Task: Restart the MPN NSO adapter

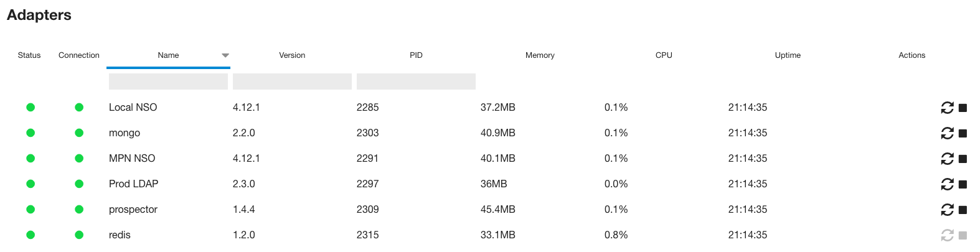Action: 947,159
